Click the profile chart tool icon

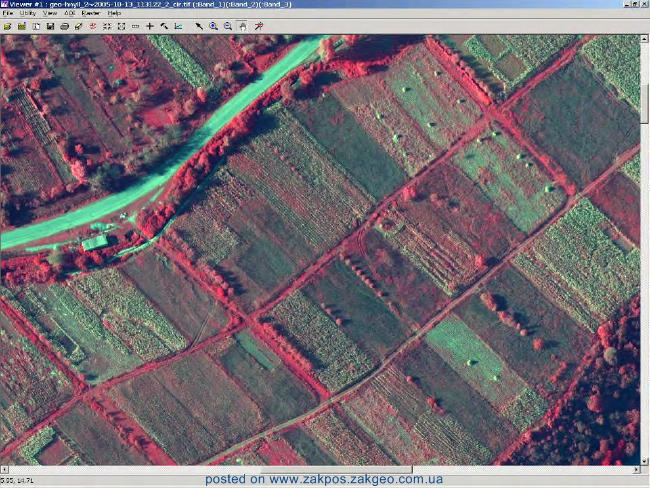(x=178, y=27)
